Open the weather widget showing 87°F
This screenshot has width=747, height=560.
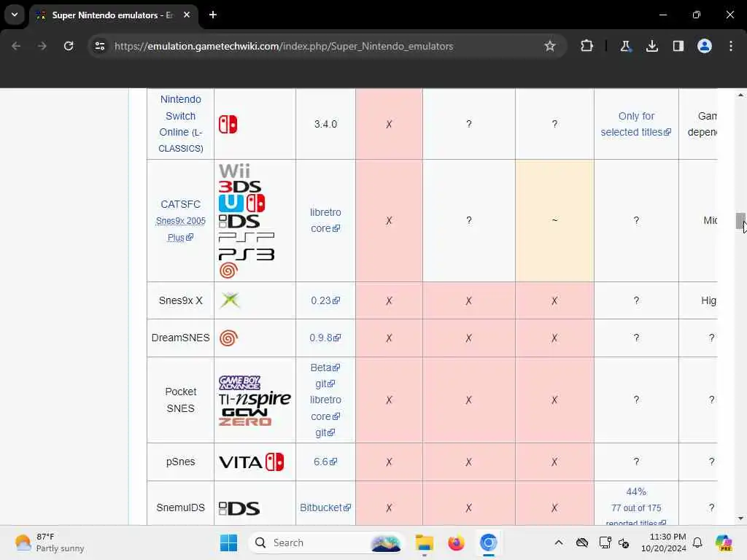(x=49, y=542)
